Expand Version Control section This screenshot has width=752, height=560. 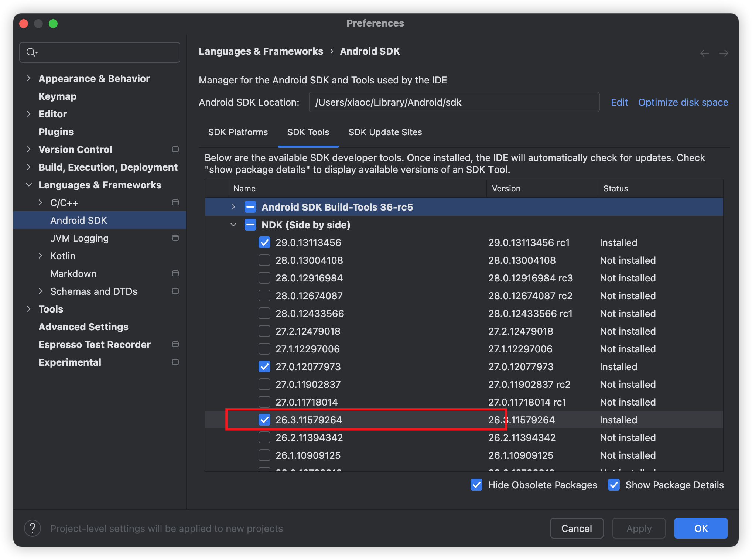(28, 149)
